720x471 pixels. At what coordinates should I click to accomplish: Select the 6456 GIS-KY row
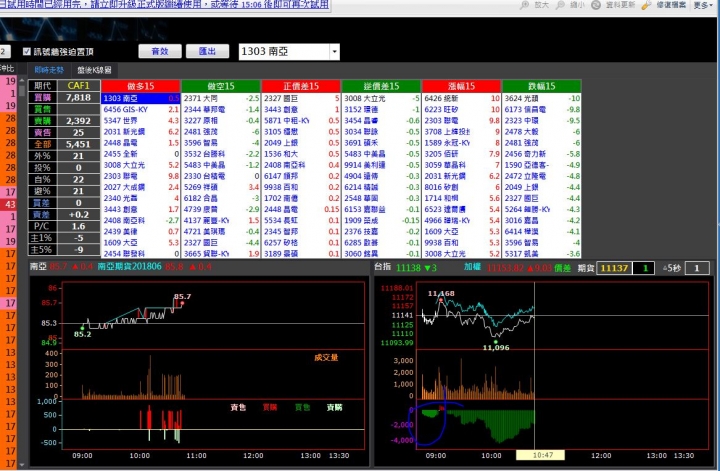pyautogui.click(x=141, y=109)
